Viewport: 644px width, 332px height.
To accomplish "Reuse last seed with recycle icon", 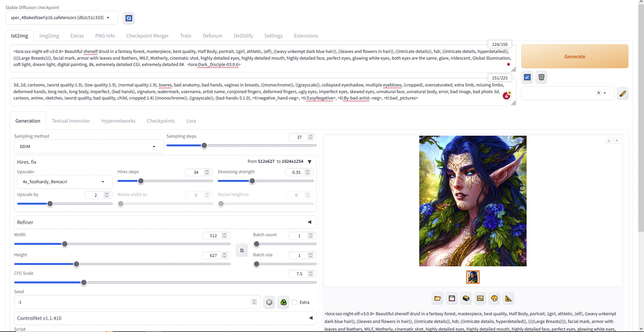I will (x=283, y=302).
